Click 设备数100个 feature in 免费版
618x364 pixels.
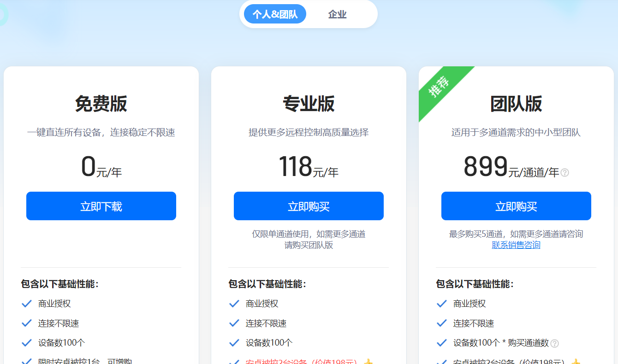[61, 343]
